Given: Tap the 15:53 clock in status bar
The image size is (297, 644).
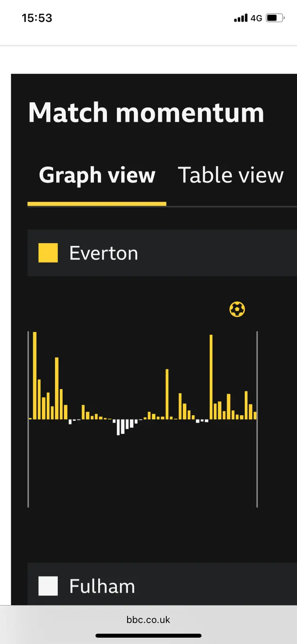Looking at the screenshot, I should [37, 18].
